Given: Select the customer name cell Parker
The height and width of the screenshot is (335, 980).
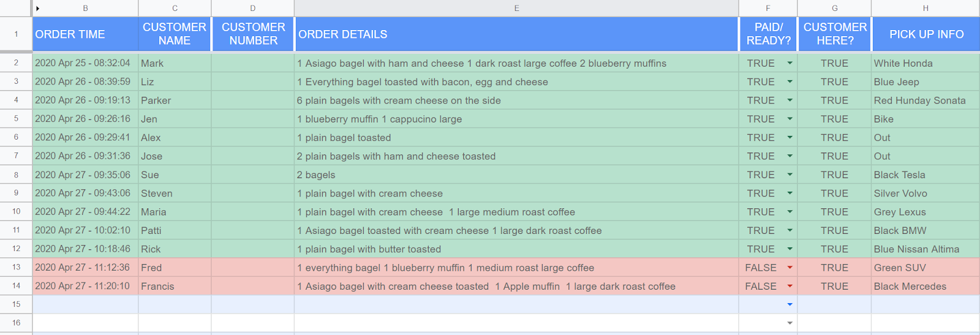Looking at the screenshot, I should coord(175,100).
